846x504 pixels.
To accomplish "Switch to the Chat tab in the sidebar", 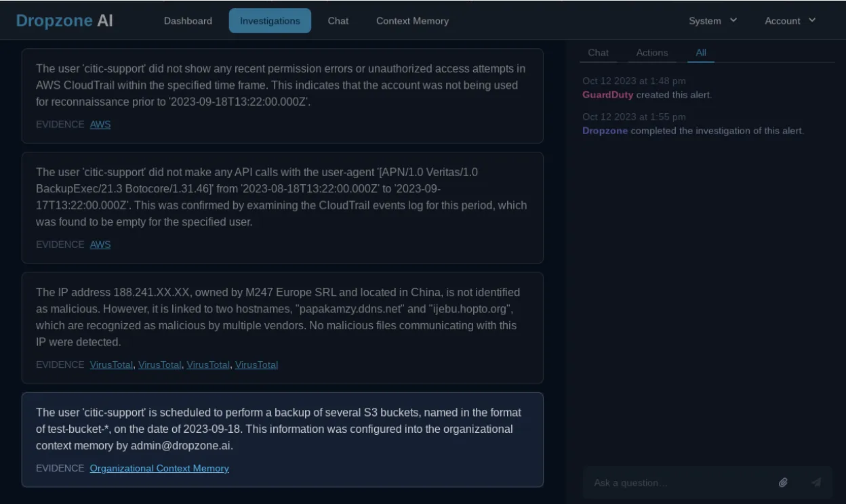I will (x=599, y=52).
